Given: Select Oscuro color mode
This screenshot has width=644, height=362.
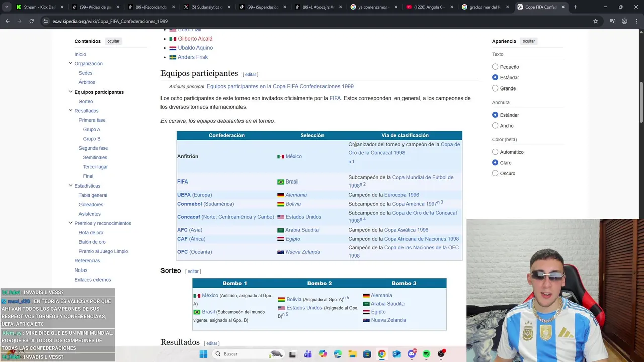Looking at the screenshot, I should coord(495,173).
